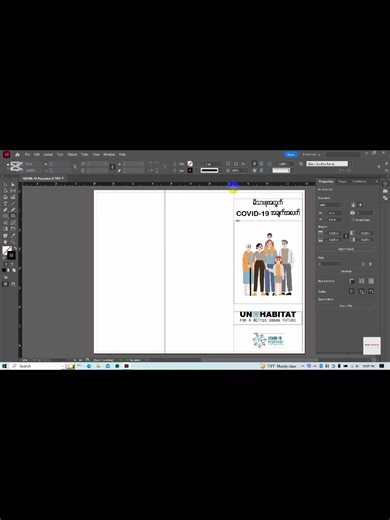Select the Rectangle tool
Screen dimensions: 390x520
13,216
